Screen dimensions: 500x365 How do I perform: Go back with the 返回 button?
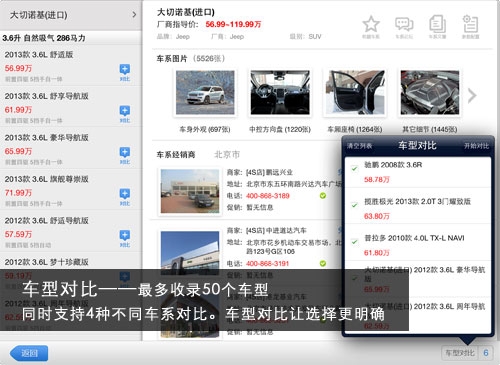coord(29,353)
